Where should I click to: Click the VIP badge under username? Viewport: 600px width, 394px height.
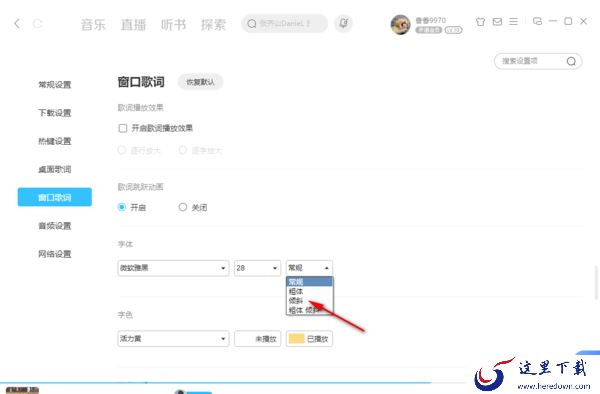point(429,30)
